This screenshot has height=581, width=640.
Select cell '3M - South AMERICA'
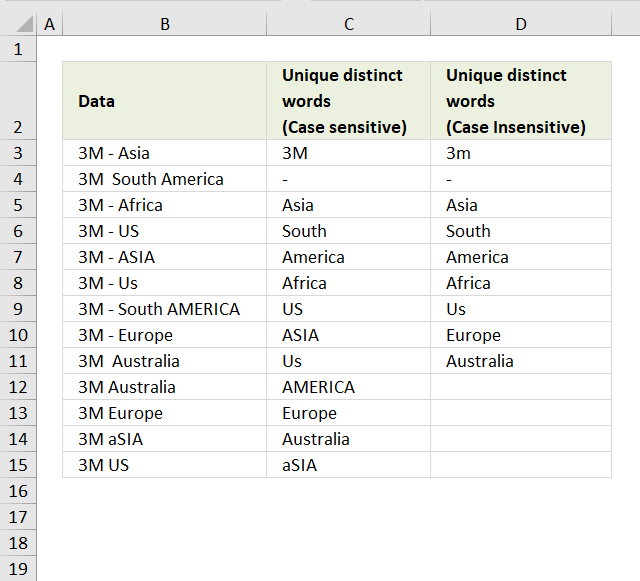(164, 309)
